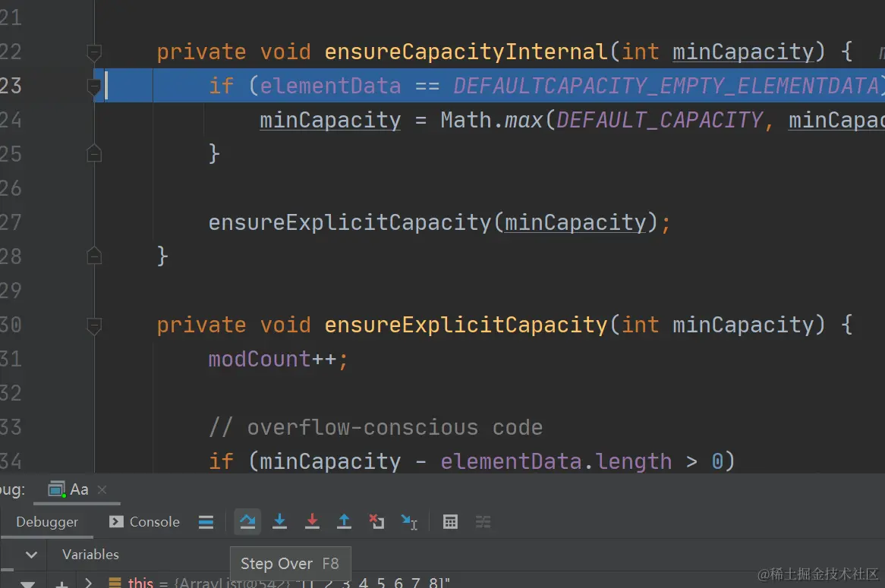885x588 pixels.
Task: Click the Run to Cursor icon
Action: (409, 522)
